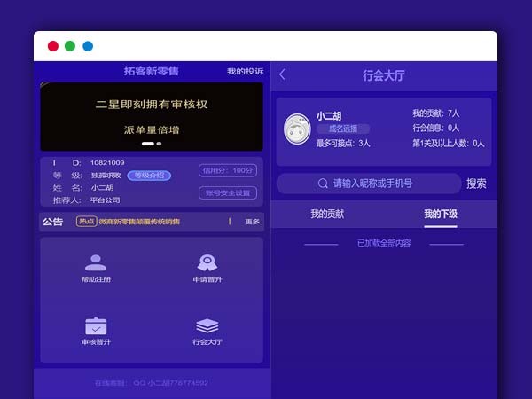
Task: Click the magnifier icon in search box
Action: click(x=324, y=184)
